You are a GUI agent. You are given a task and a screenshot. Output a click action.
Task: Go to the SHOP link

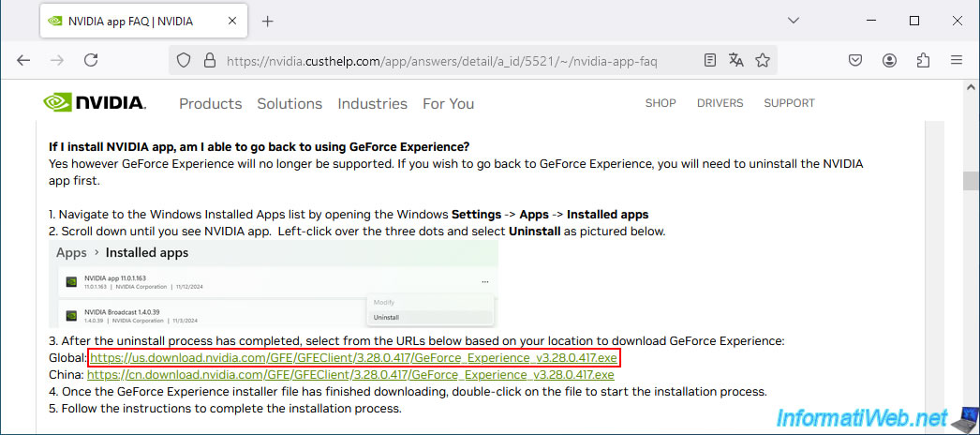(x=661, y=103)
